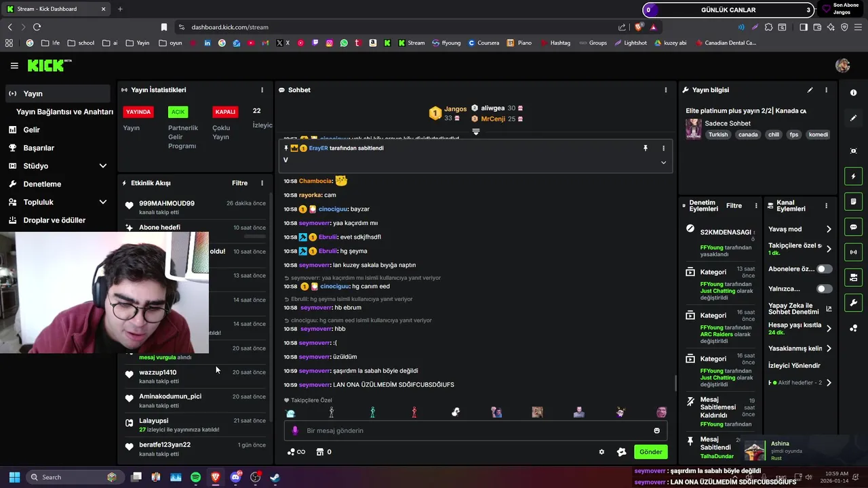Expand the pinned message chevron
The height and width of the screenshot is (488, 868).
[x=663, y=163]
